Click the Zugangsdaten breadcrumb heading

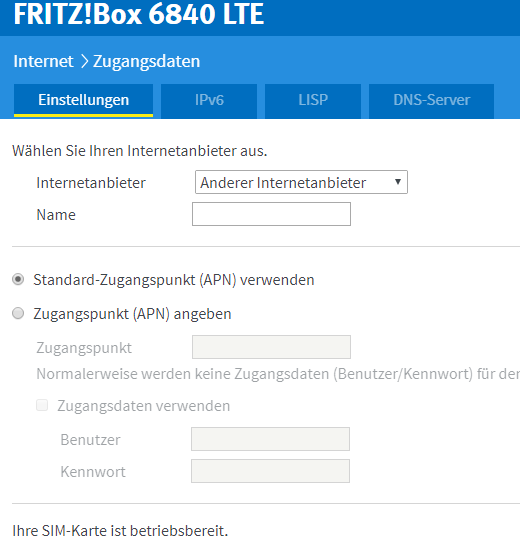(146, 62)
